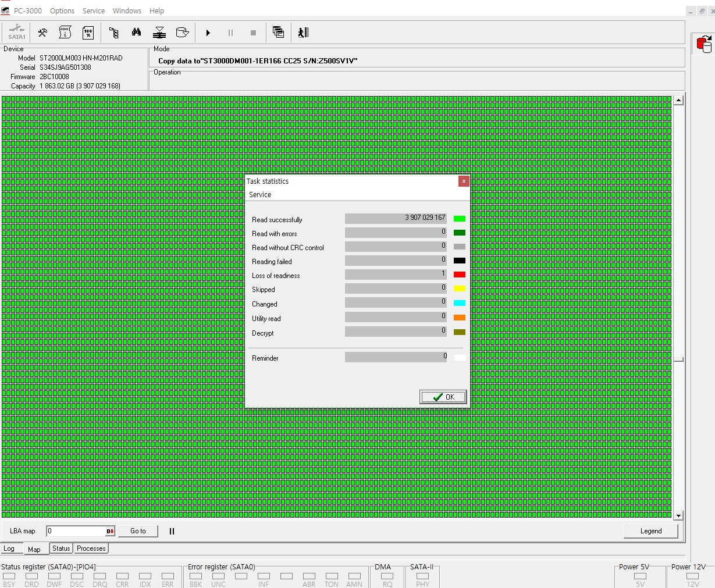The width and height of the screenshot is (715, 588).
Task: Switch to the Log tab
Action: 9,548
